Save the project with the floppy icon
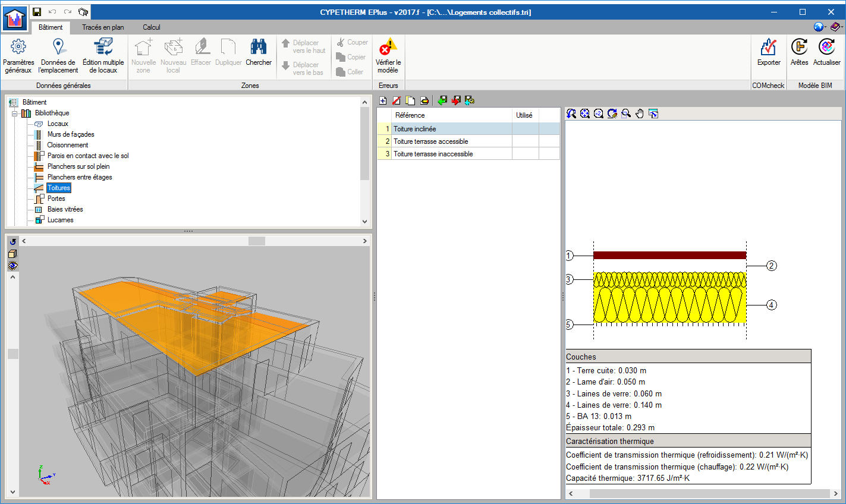The height and width of the screenshot is (504, 846). [37, 12]
